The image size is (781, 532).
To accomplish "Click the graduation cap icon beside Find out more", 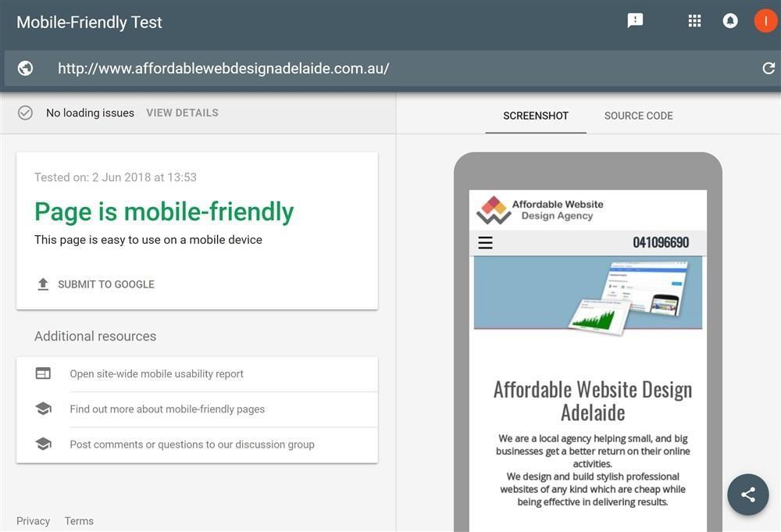I will click(x=43, y=409).
